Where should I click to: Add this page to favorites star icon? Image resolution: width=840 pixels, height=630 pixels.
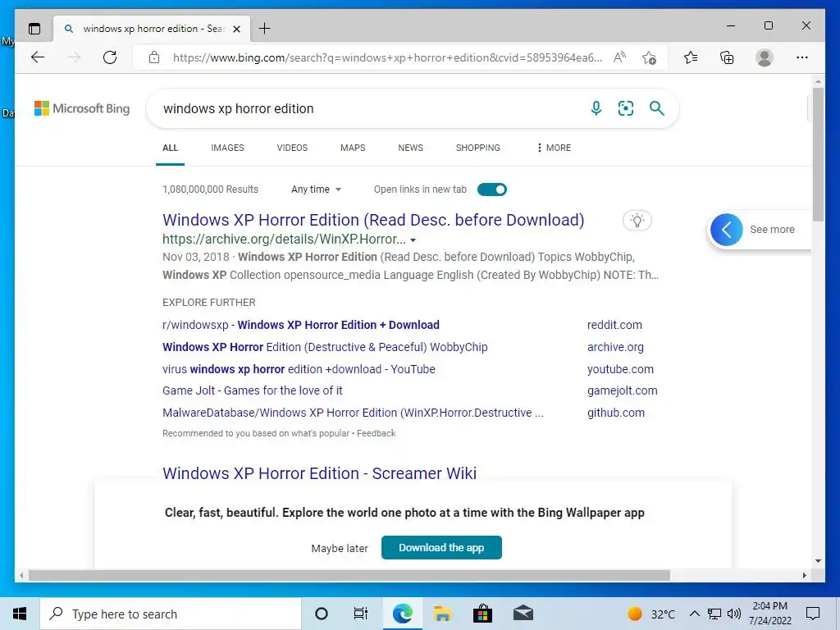point(650,57)
